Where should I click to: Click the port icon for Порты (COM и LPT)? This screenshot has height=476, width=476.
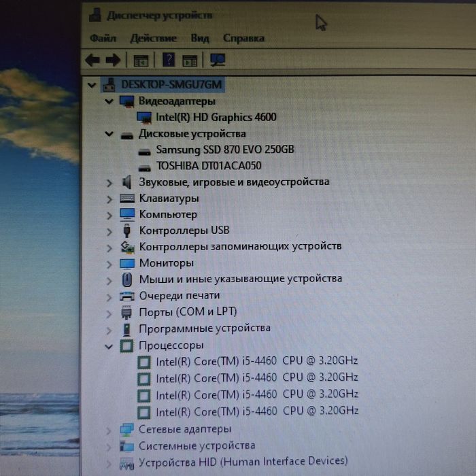[x=126, y=312]
